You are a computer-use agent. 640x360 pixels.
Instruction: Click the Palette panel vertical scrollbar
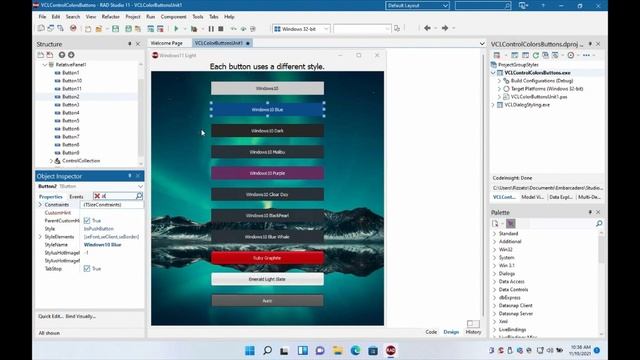[601, 249]
